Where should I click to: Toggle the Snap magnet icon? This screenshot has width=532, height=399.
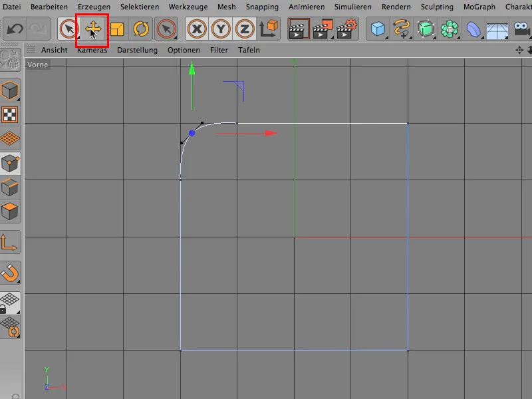[x=10, y=273]
